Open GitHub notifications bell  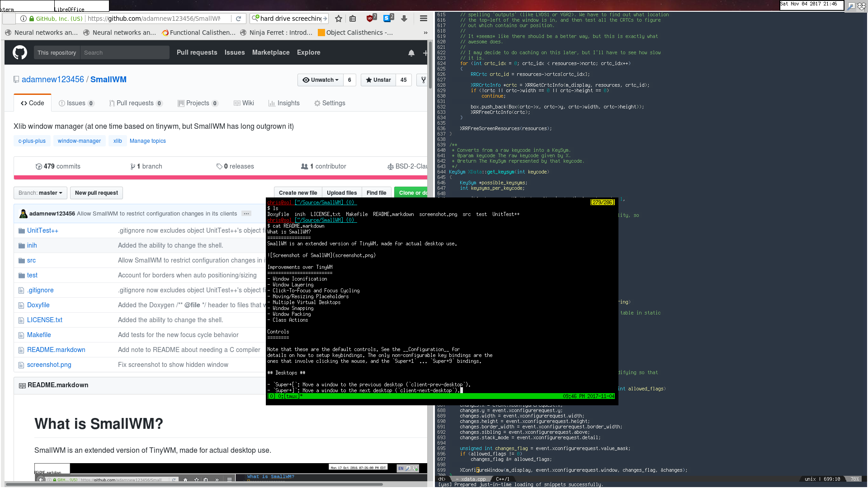click(411, 53)
